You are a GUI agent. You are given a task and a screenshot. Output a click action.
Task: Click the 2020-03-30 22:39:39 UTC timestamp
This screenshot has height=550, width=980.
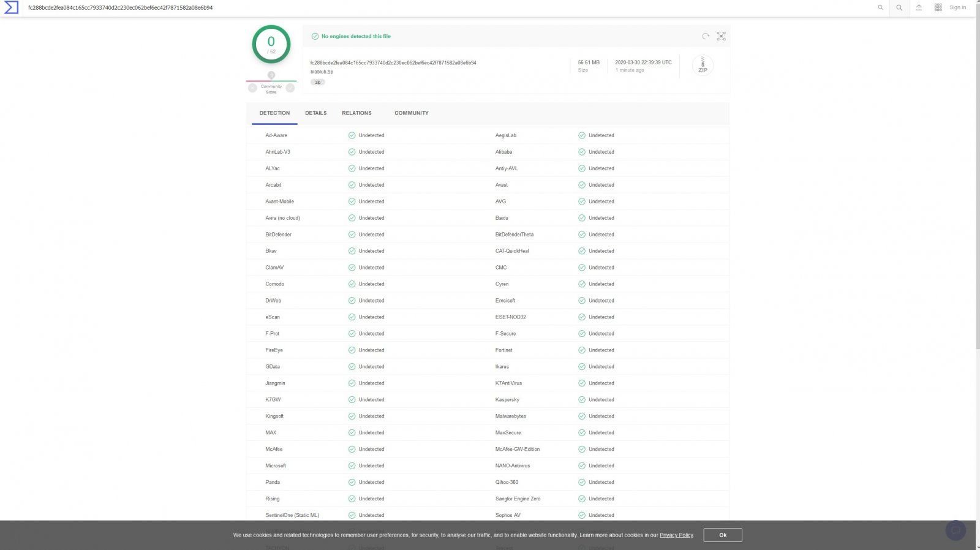(643, 62)
